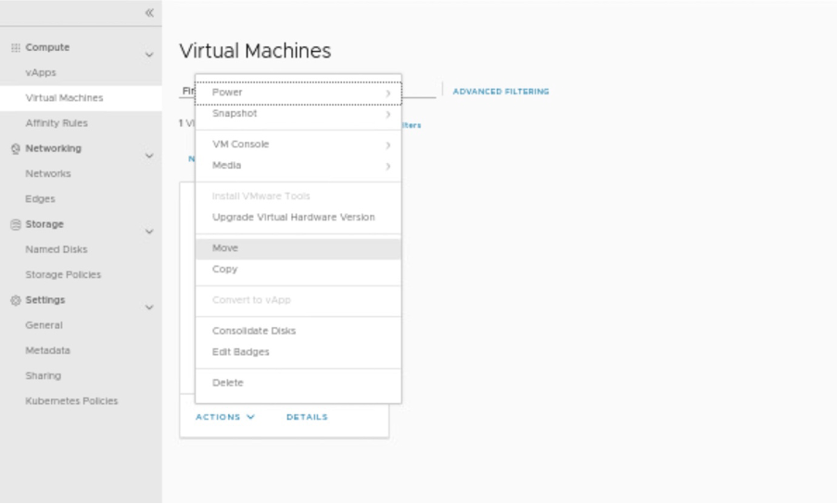
Task: Collapse the Networking section chevron
Action: point(149,156)
